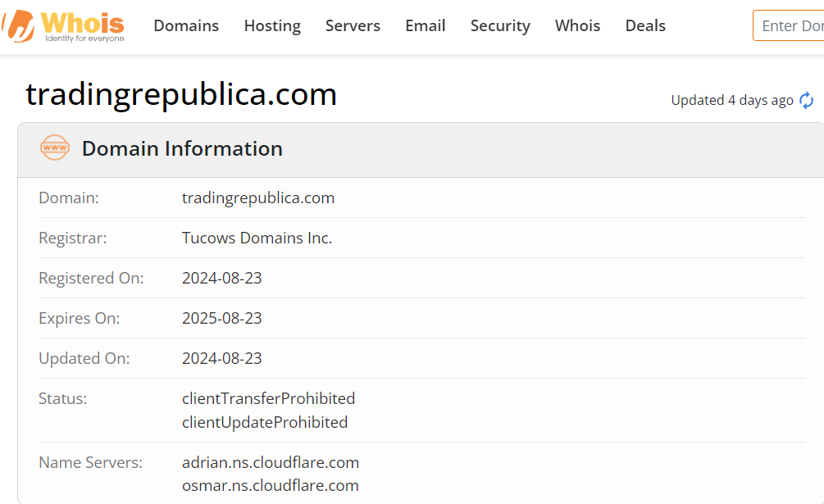824x504 pixels.
Task: Select name server adrian.ns.cloudflare.com
Action: pos(271,462)
